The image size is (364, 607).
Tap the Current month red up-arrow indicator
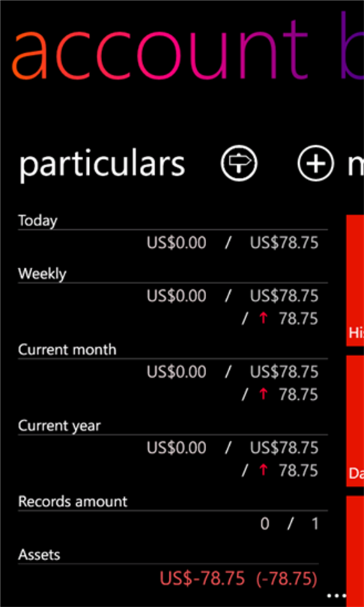click(264, 394)
